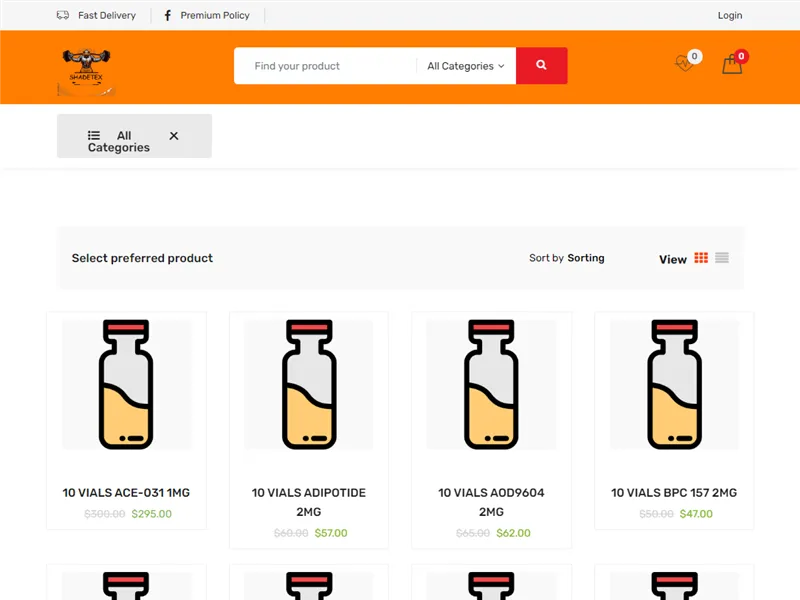The width and height of the screenshot is (800, 600).
Task: Open the wishlist heart icon
Action: tap(684, 64)
